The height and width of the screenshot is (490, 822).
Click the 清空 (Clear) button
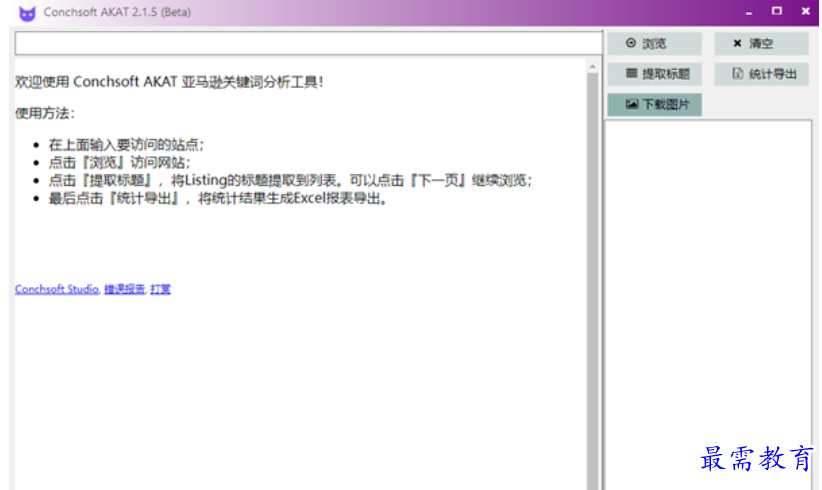761,43
